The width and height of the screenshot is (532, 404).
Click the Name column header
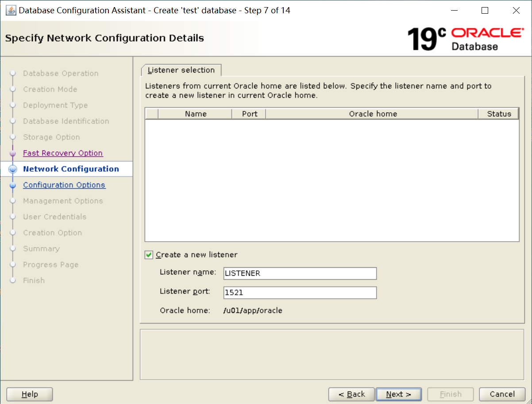coord(195,114)
